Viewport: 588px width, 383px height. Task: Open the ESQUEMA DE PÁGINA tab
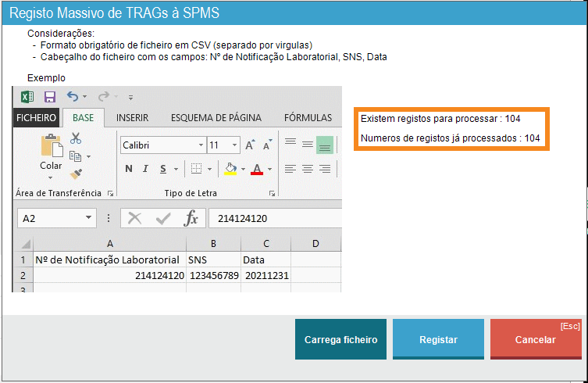pyautogui.click(x=216, y=118)
